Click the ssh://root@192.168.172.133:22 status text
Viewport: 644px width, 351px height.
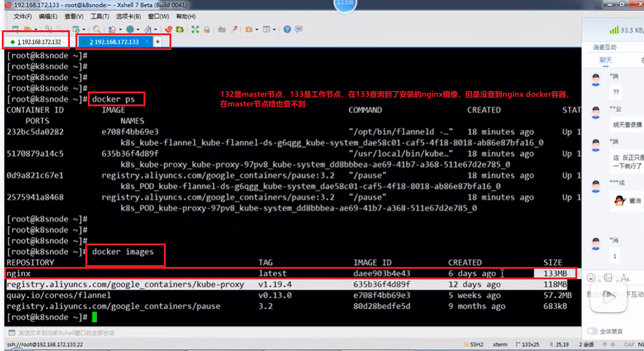45,344
